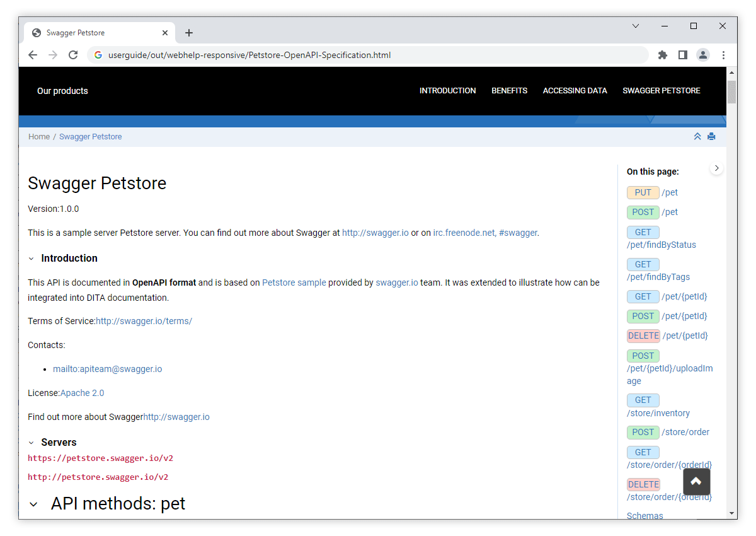756x536 pixels.
Task: Click the dark back-to-top arrow button
Action: pos(696,482)
